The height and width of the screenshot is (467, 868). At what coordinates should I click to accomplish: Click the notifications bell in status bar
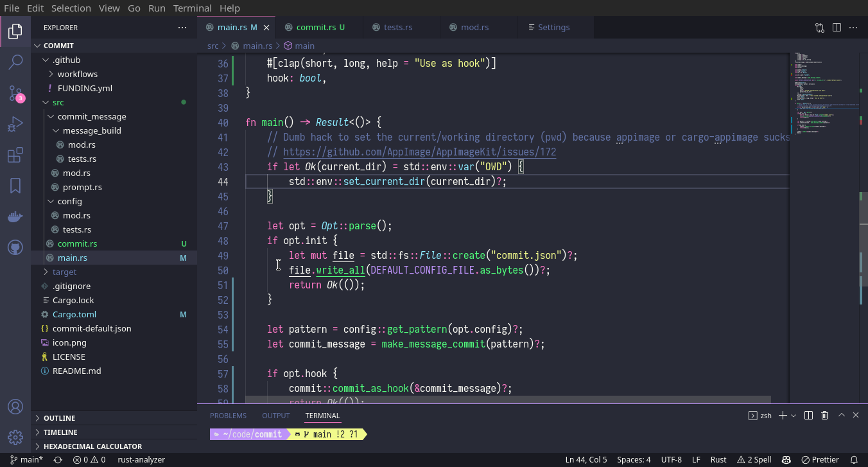point(854,459)
